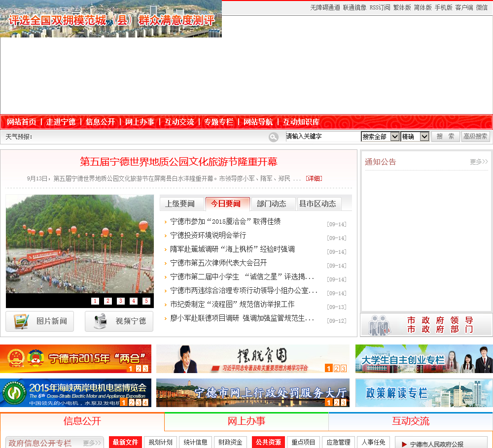
Task: Click the RSS订阅 link
Action: 380,7
